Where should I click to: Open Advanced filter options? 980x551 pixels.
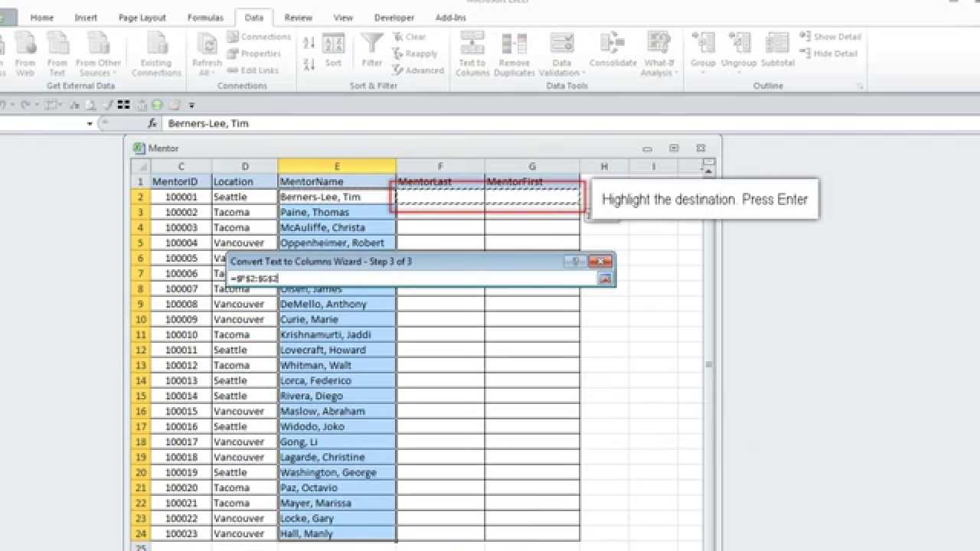[x=418, y=70]
